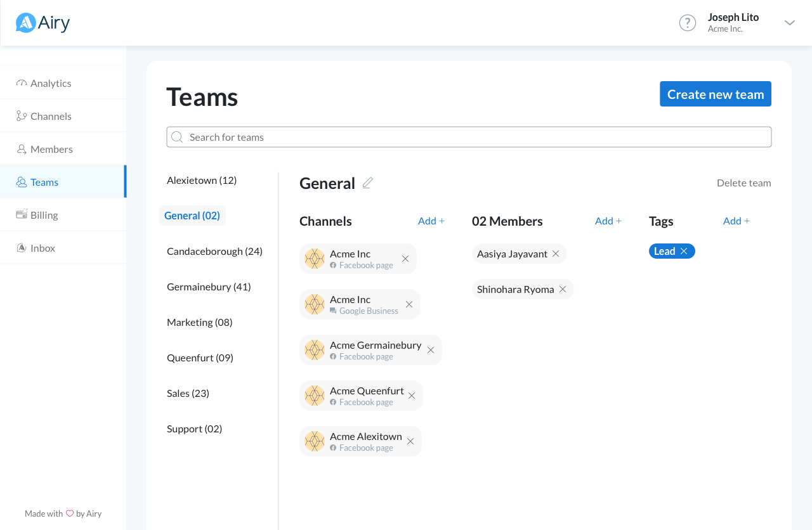
Task: Remove Acme Germainebury Facebook page channel
Action: [x=431, y=350]
